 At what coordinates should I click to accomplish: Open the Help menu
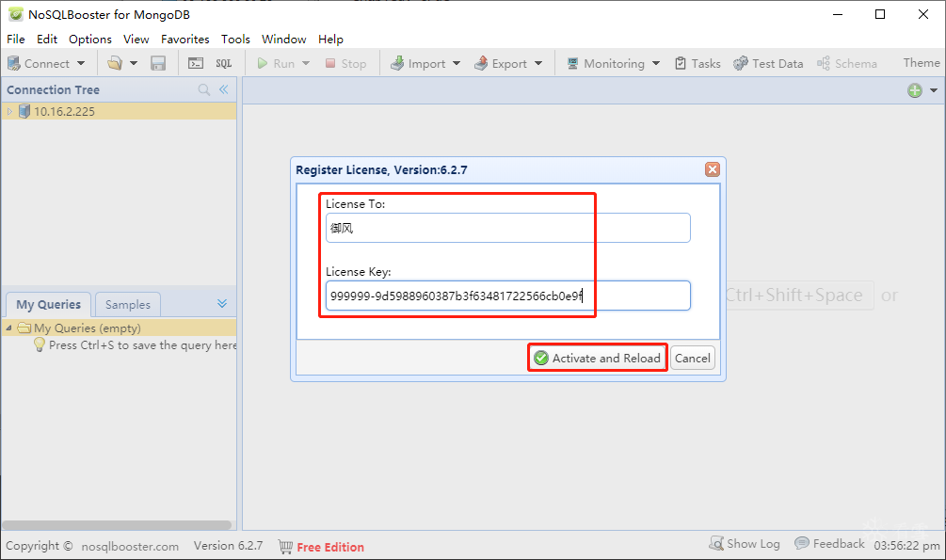tap(330, 40)
